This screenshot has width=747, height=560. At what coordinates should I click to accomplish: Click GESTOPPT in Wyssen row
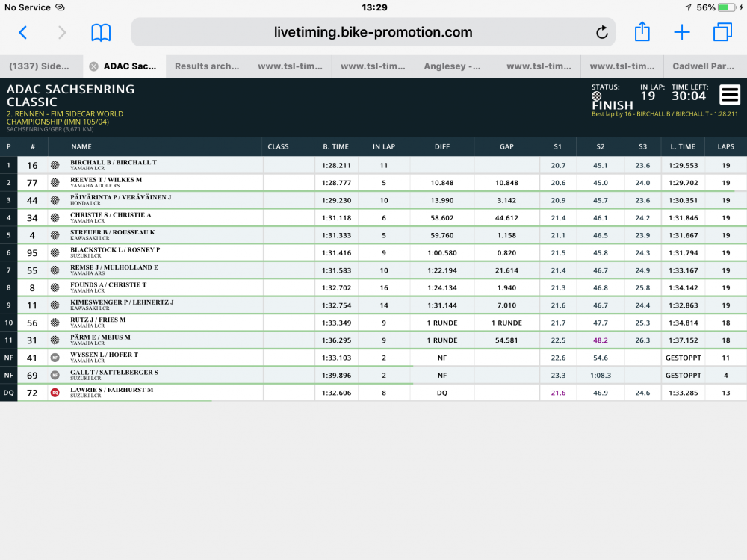(684, 358)
